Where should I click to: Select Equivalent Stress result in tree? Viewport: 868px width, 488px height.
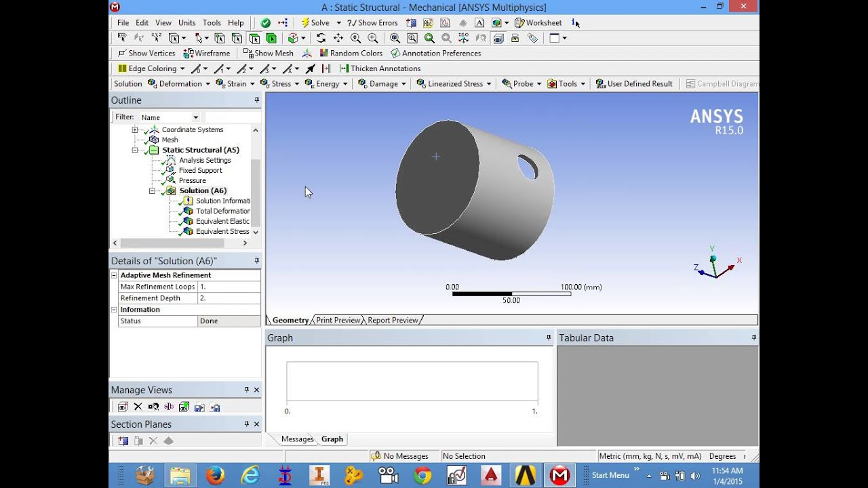point(222,231)
